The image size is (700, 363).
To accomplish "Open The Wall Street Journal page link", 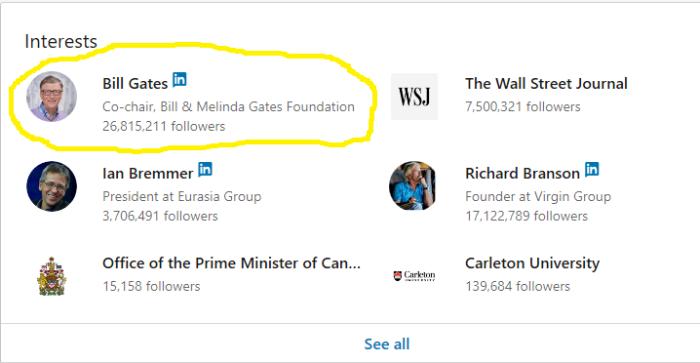I will coord(546,83).
